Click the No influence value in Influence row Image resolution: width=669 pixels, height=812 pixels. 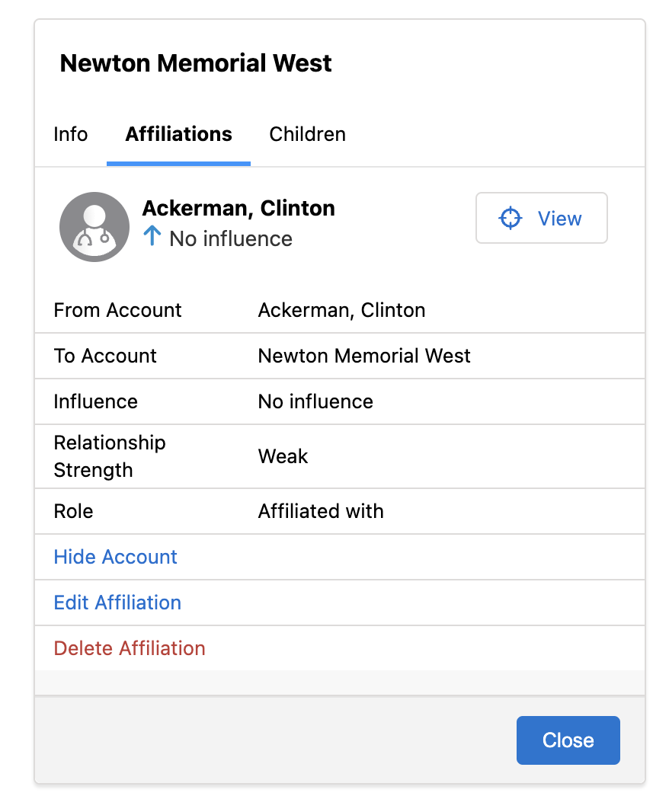pos(315,401)
